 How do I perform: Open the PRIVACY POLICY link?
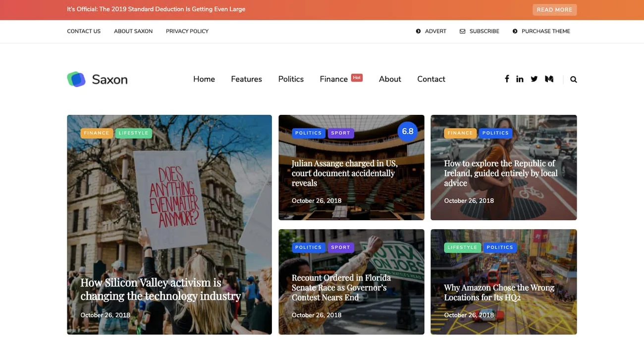(187, 31)
